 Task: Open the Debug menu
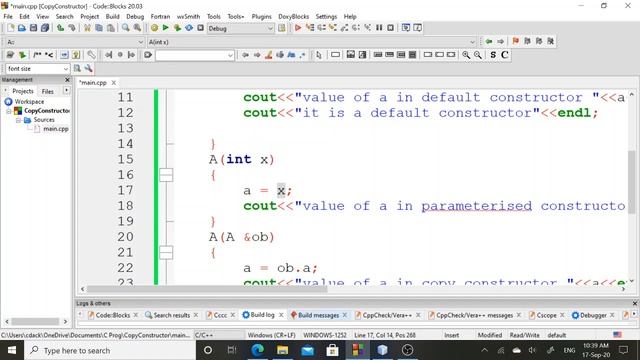135,16
